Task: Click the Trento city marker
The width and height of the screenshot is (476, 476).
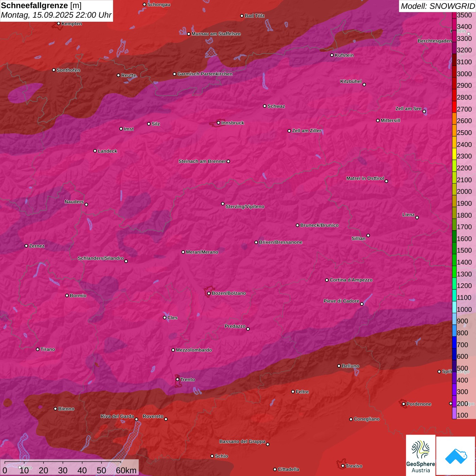Action: click(177, 379)
